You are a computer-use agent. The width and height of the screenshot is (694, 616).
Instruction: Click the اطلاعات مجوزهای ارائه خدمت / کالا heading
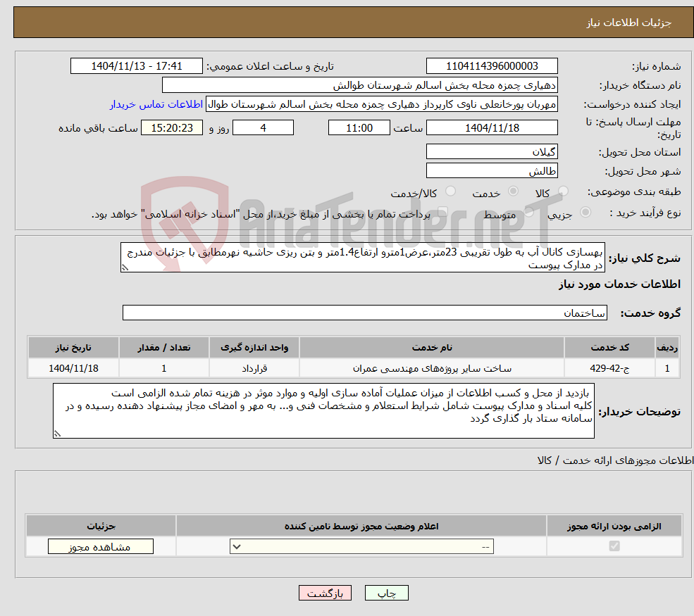click(615, 460)
